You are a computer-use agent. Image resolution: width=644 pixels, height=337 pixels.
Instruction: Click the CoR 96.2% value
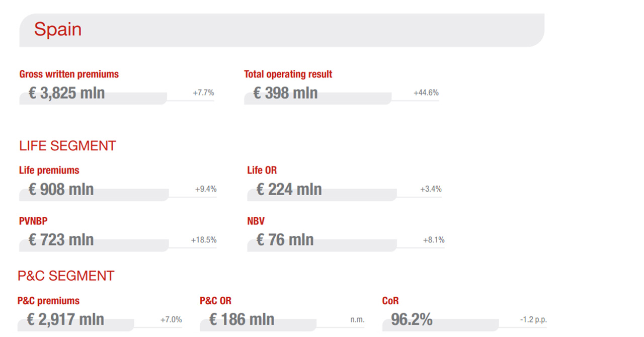(x=412, y=319)
